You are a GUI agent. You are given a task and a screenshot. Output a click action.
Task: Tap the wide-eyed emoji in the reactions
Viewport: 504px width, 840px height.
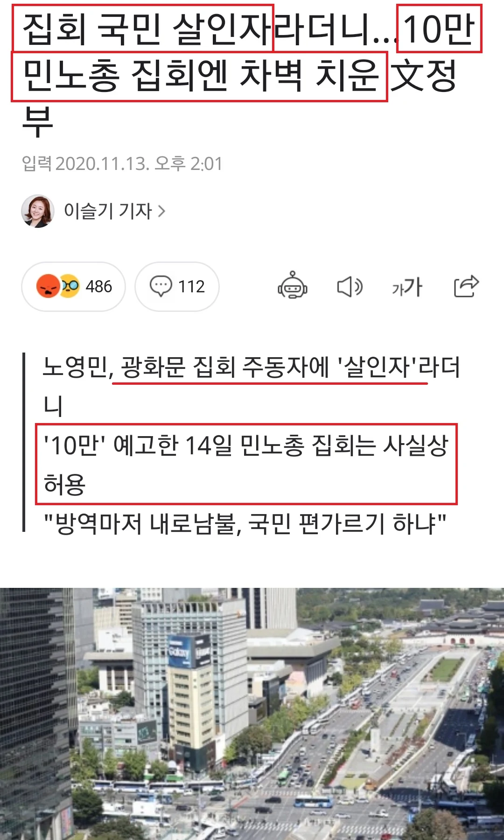coord(70,285)
